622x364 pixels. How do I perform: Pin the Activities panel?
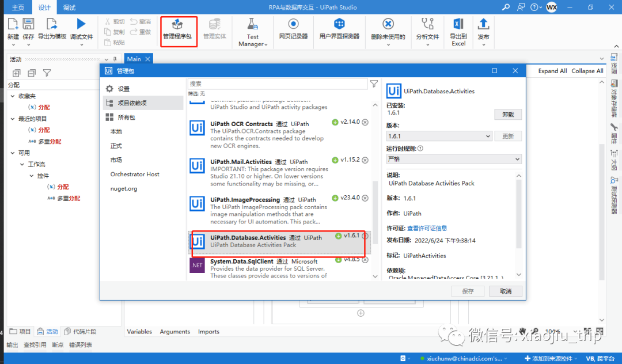coord(115,59)
